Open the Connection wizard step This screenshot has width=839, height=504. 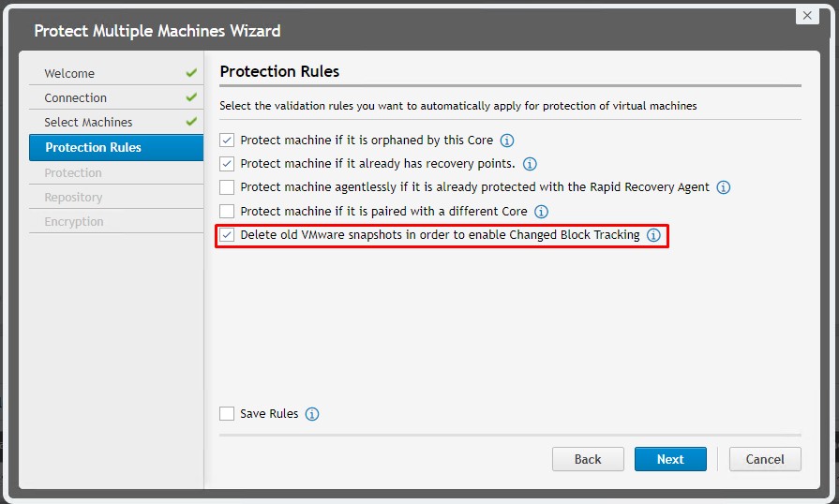75,97
